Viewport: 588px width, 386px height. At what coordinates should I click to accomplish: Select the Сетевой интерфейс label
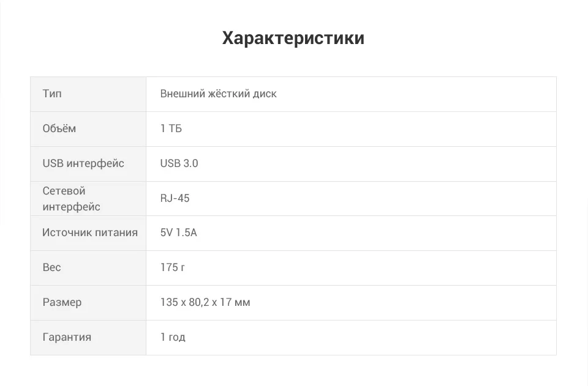(71, 198)
